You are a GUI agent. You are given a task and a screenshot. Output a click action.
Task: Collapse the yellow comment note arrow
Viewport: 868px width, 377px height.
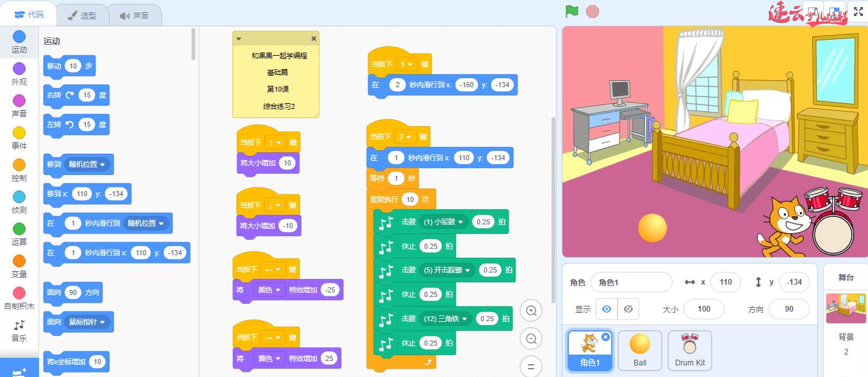(x=239, y=38)
